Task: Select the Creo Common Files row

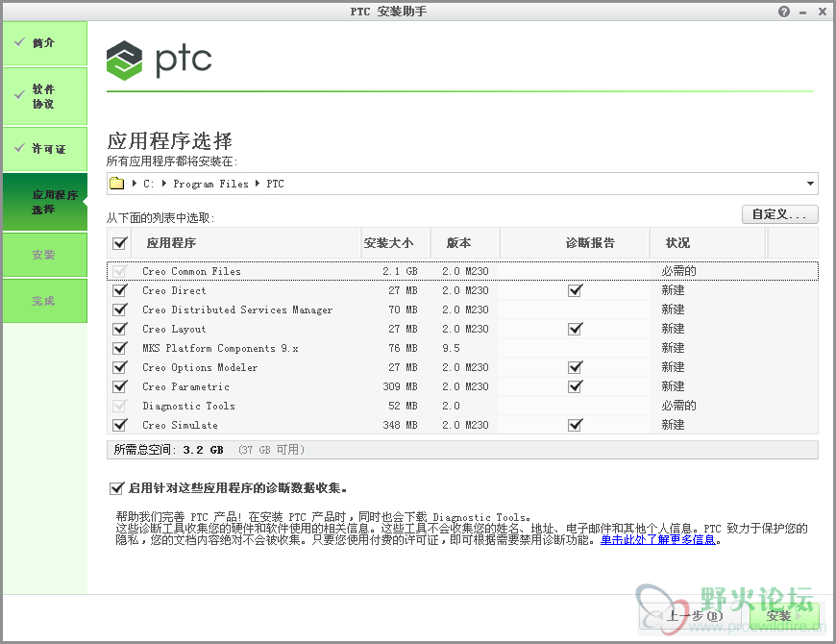Action: (x=462, y=271)
